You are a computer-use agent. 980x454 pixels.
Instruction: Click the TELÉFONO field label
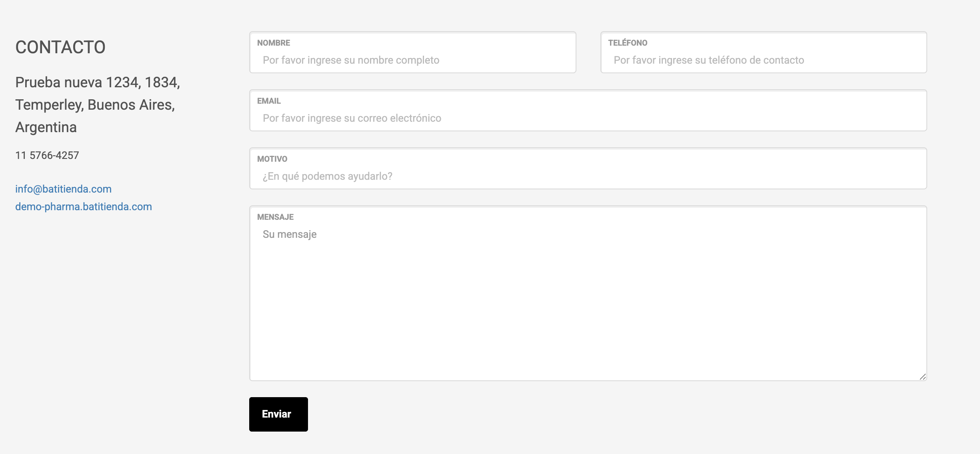[628, 43]
